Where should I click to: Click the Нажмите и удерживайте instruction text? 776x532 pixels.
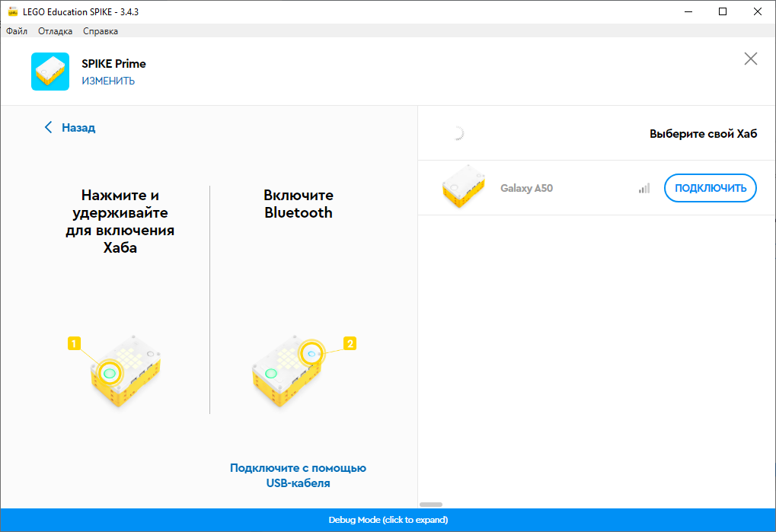coord(120,221)
